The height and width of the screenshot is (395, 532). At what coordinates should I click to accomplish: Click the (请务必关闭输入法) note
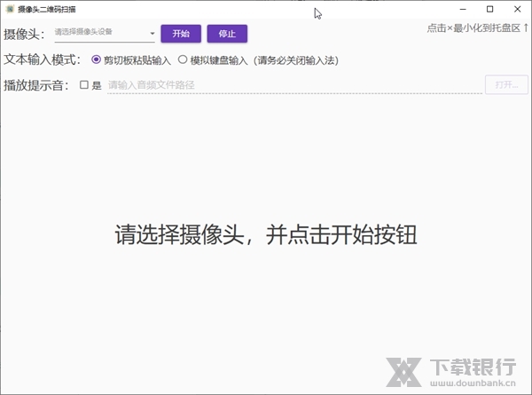[296, 60]
